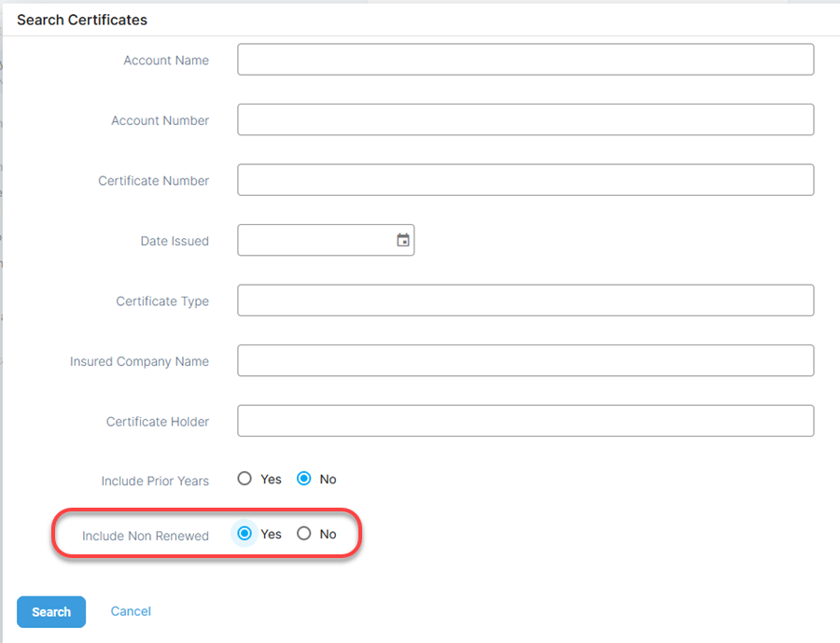Image resolution: width=840 pixels, height=643 pixels.
Task: Open the Date Issued calendar picker icon
Action: (403, 240)
